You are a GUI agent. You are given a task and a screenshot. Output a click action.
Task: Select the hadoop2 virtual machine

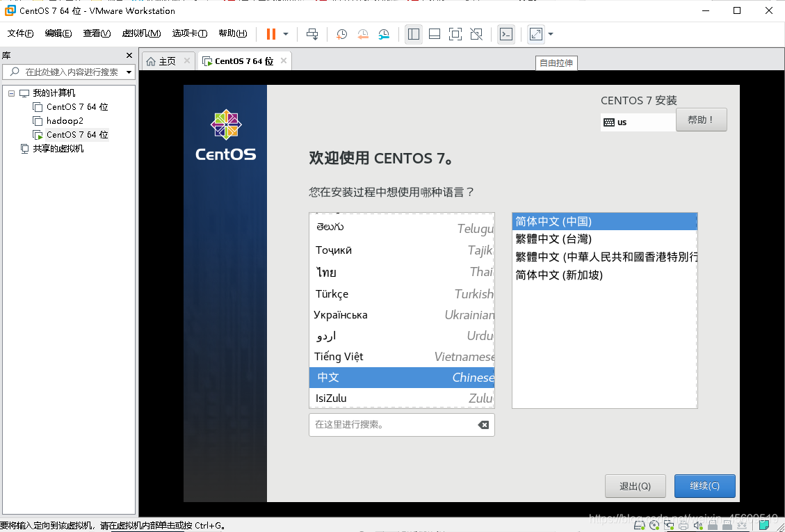click(x=65, y=121)
